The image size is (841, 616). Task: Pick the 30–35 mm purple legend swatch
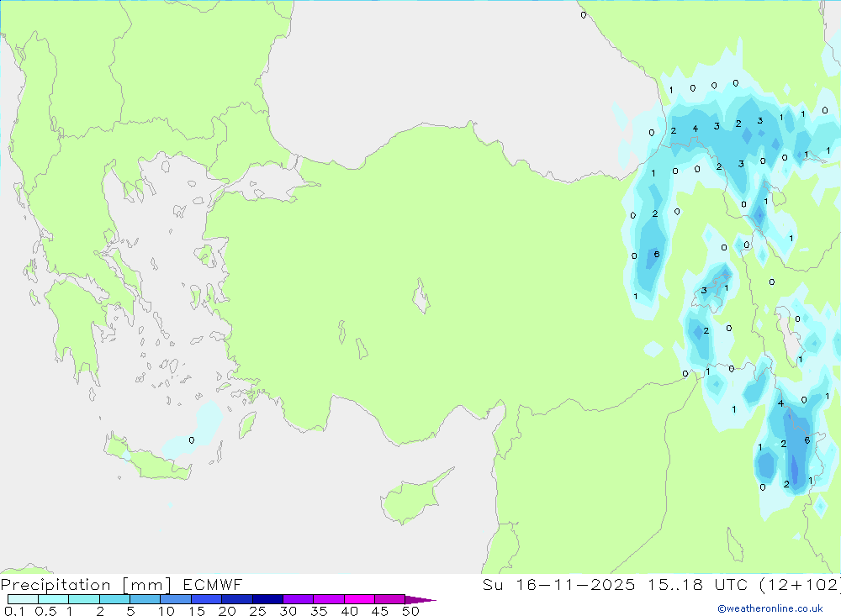[x=299, y=599]
